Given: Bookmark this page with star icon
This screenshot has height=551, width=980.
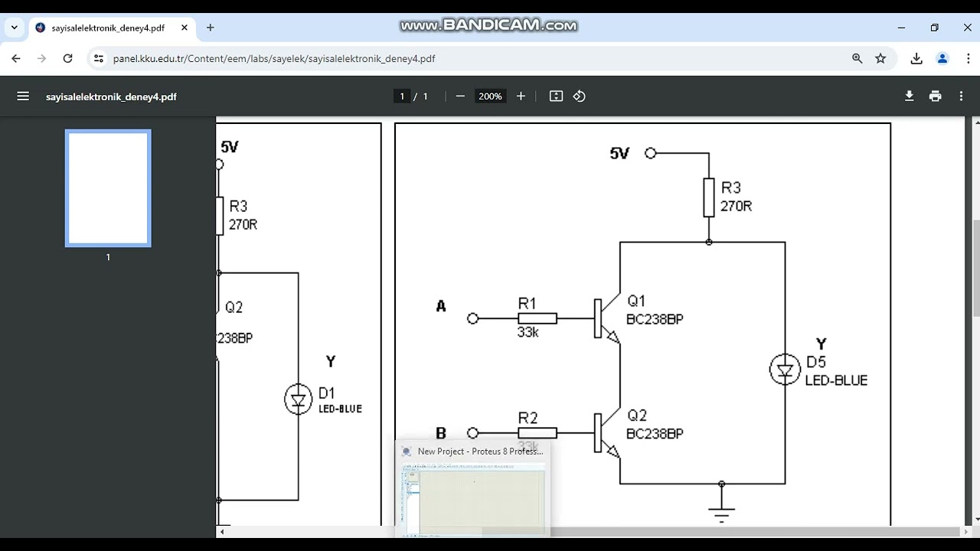Looking at the screenshot, I should [880, 58].
